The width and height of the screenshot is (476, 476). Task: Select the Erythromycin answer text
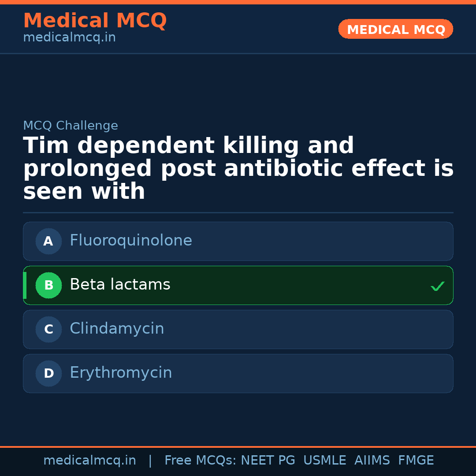click(x=121, y=373)
